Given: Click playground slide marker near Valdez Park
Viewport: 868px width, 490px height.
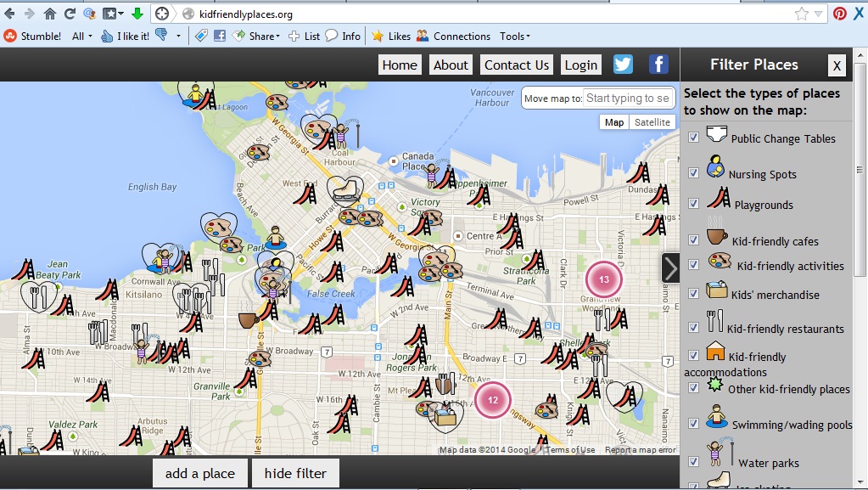Looking at the screenshot, I should [53, 441].
